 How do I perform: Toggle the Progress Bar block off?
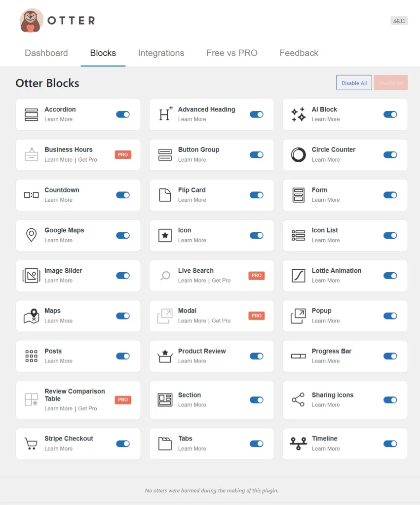pyautogui.click(x=390, y=356)
